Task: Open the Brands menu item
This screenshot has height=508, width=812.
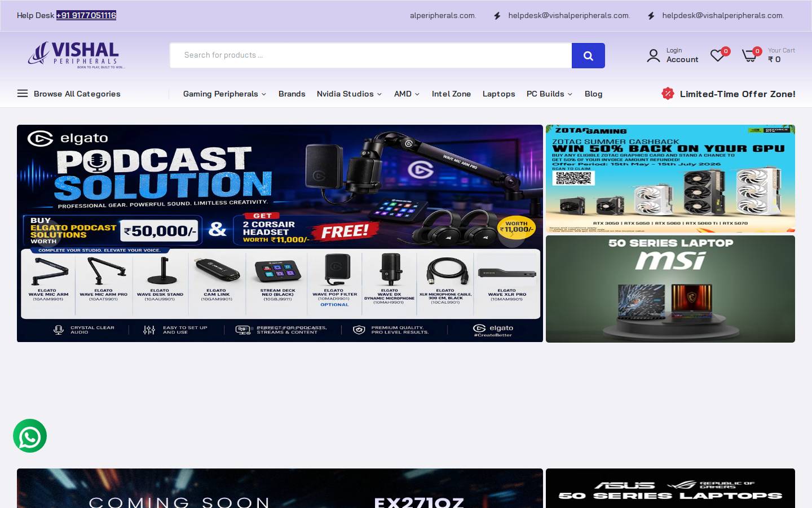Action: (x=292, y=94)
